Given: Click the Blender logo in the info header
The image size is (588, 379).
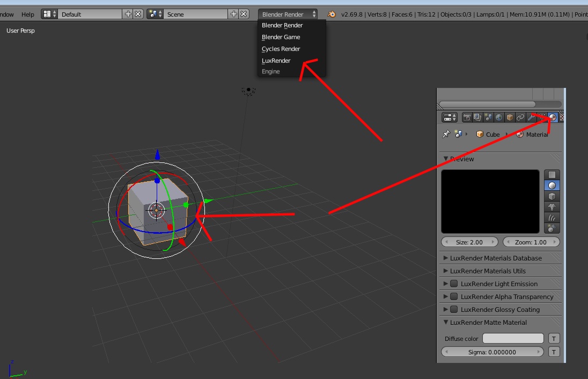Looking at the screenshot, I should [332, 14].
